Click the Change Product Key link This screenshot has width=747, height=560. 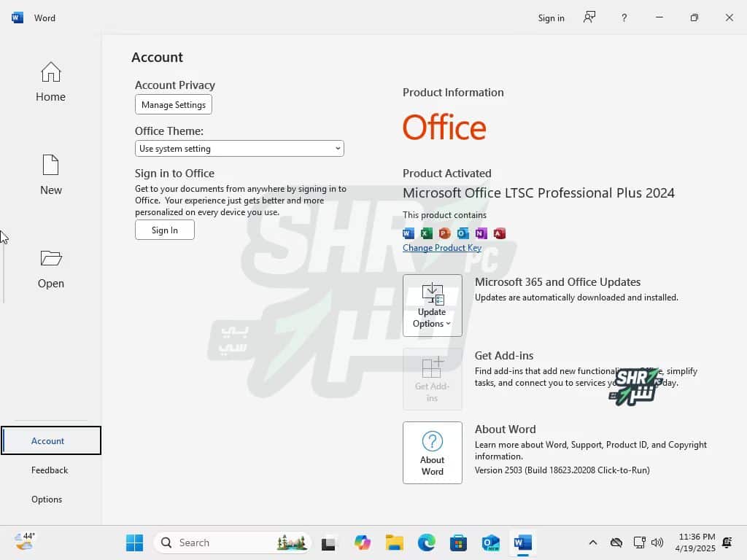[442, 248]
